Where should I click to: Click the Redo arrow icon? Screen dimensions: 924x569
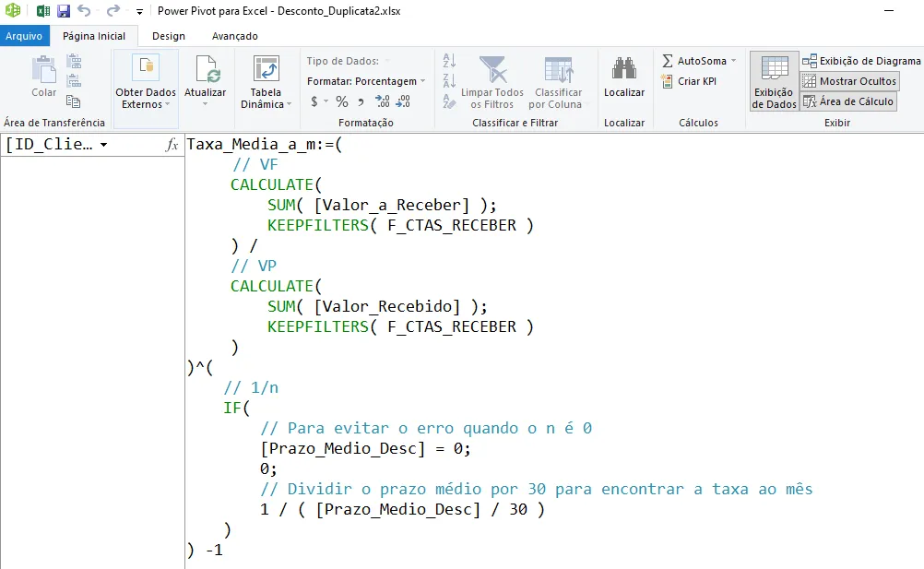point(113,10)
